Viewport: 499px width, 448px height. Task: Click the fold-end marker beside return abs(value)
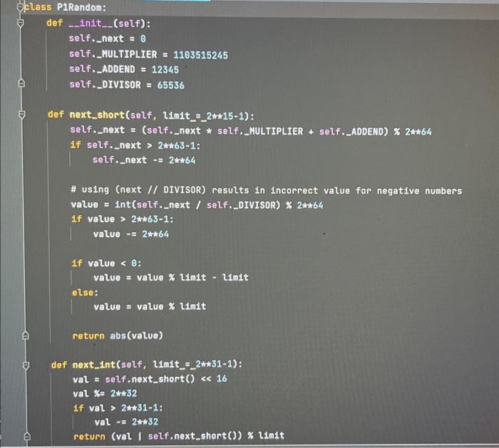pyautogui.click(x=26, y=335)
